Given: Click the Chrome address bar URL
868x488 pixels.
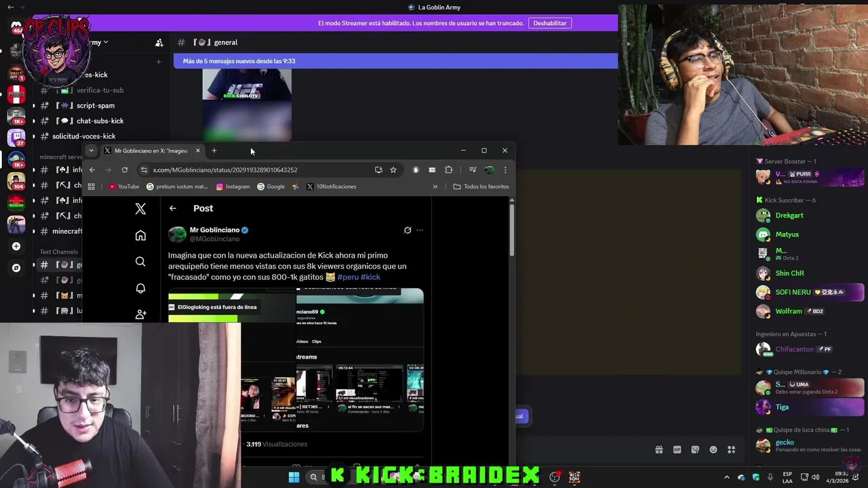Looking at the screenshot, I should point(225,169).
